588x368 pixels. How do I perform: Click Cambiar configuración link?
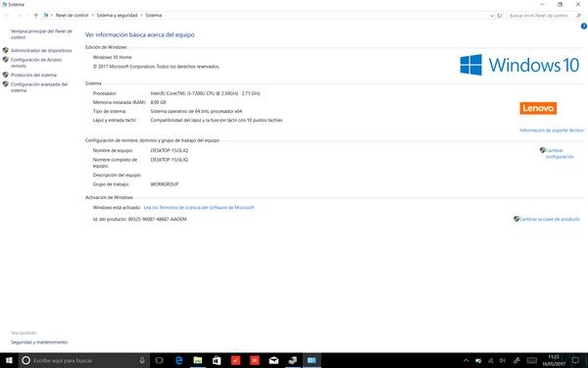click(560, 153)
